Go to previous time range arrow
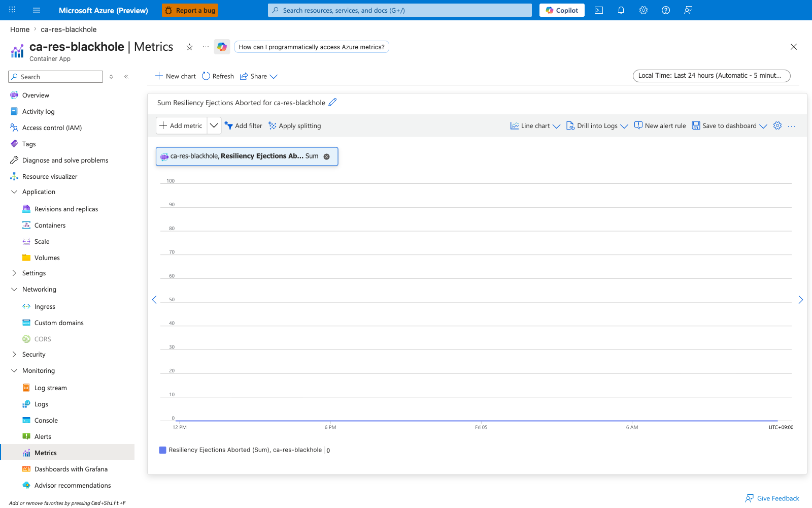This screenshot has width=812, height=508. coord(154,300)
